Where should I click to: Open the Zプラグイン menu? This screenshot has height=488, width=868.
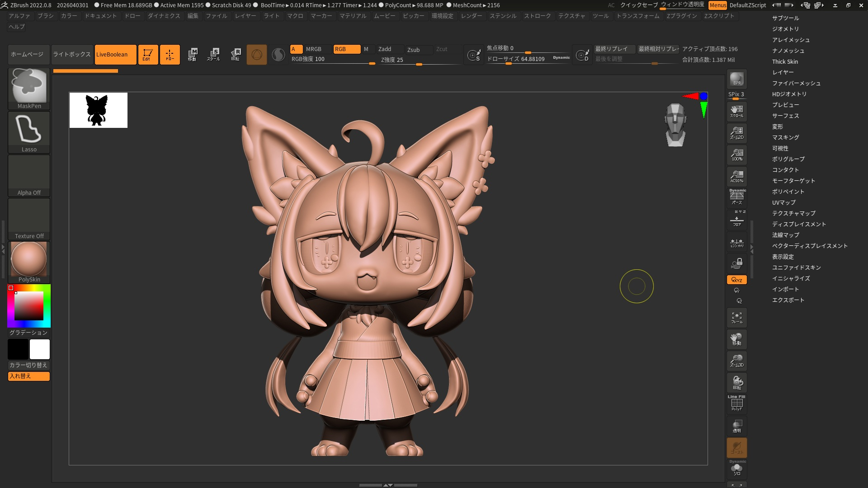[681, 16]
